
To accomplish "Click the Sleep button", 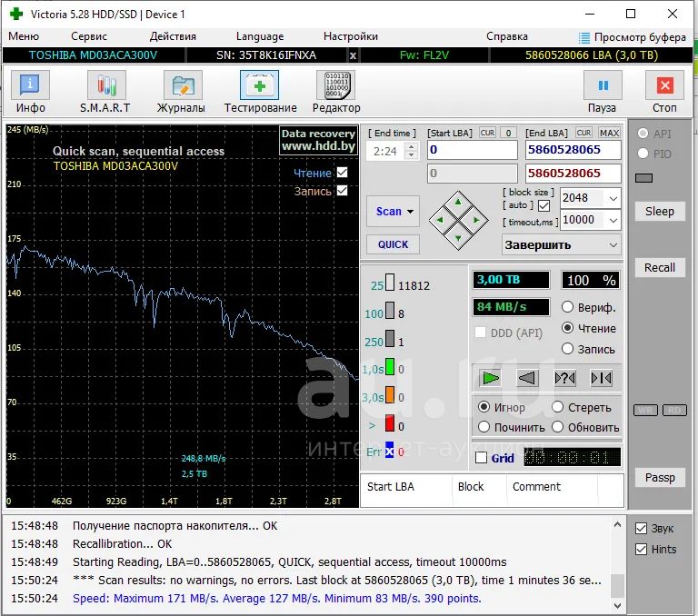I will tap(659, 212).
